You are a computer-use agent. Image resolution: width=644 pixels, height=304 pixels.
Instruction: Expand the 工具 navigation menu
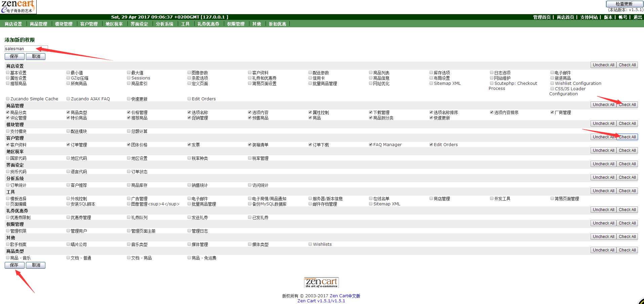pos(185,24)
